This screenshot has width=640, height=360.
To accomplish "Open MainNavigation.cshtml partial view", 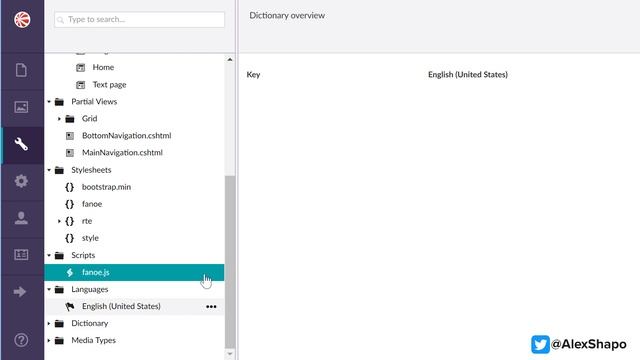I will pos(122,153).
